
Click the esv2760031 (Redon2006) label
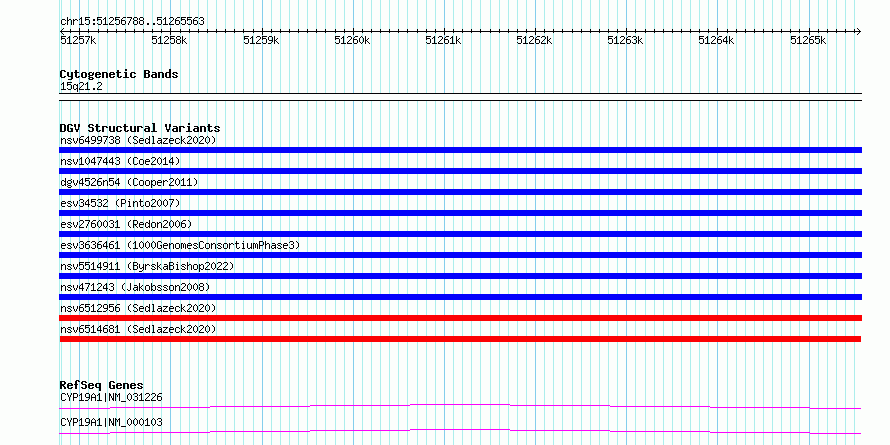[x=126, y=224]
